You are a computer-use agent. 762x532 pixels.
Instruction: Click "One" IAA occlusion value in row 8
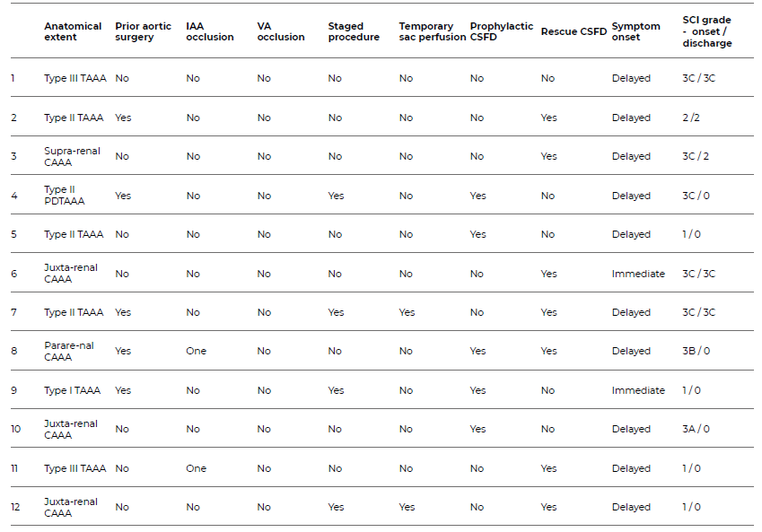tap(196, 351)
